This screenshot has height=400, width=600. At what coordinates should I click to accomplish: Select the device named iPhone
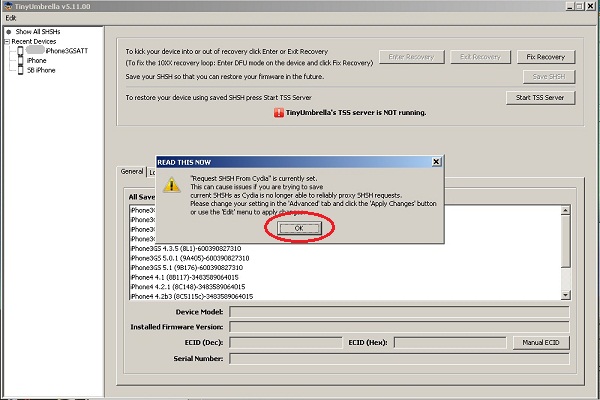point(36,60)
